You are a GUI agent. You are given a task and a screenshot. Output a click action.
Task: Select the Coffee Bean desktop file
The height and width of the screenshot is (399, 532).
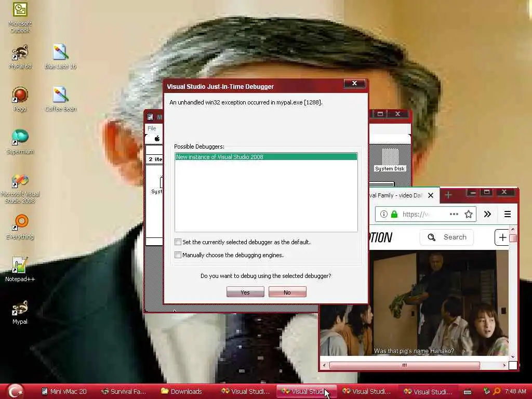tap(60, 99)
